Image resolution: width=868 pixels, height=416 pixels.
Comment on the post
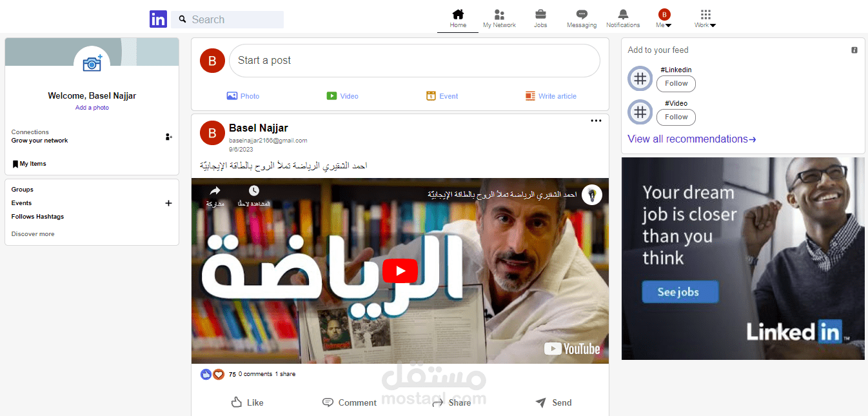(x=349, y=402)
